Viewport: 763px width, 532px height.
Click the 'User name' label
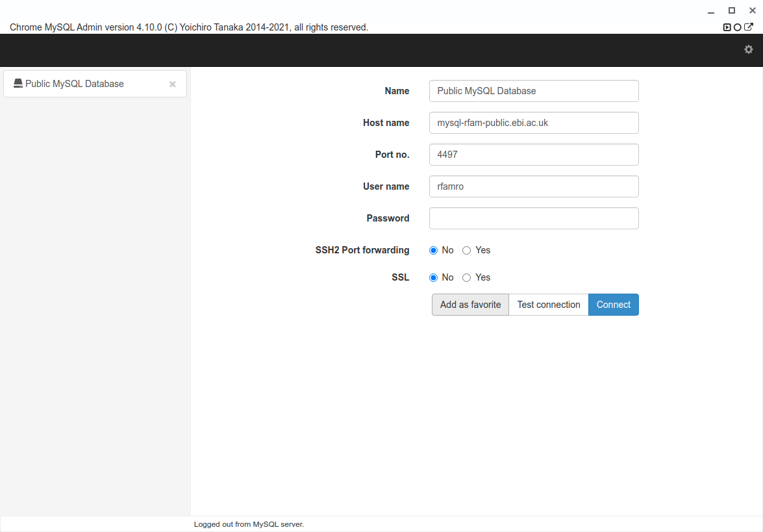point(386,186)
